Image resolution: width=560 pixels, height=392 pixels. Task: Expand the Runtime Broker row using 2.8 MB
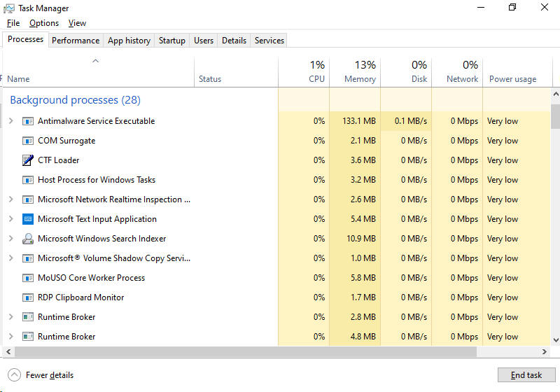pos(11,316)
